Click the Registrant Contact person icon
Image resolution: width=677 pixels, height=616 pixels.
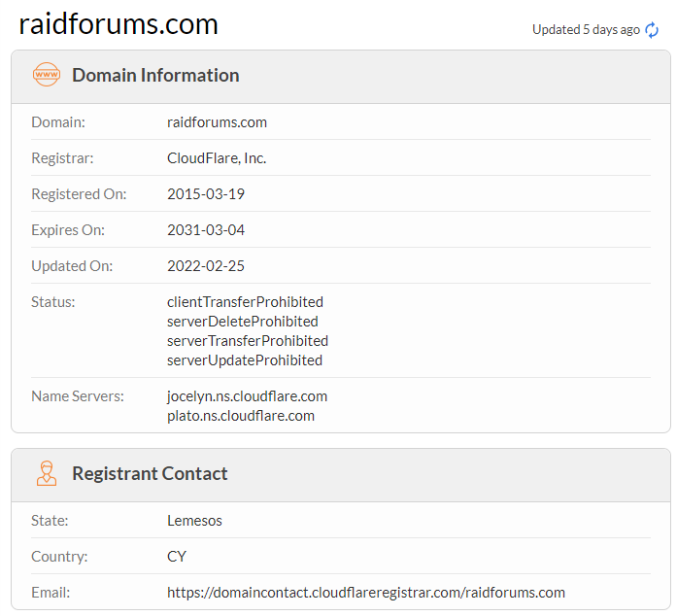pos(46,474)
